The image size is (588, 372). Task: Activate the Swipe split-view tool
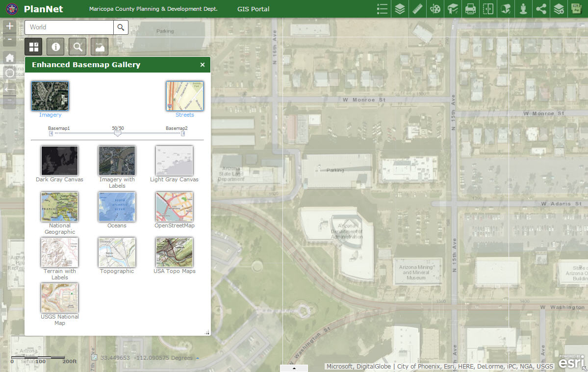[x=488, y=9]
